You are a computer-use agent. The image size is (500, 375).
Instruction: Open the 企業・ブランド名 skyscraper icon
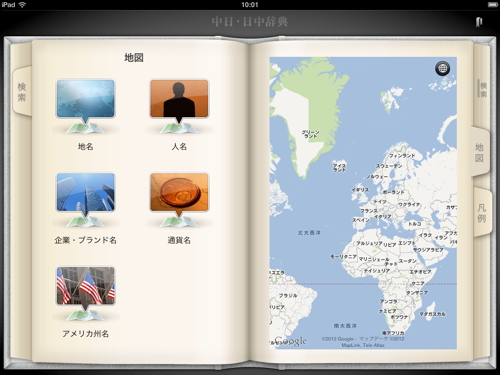86,200
